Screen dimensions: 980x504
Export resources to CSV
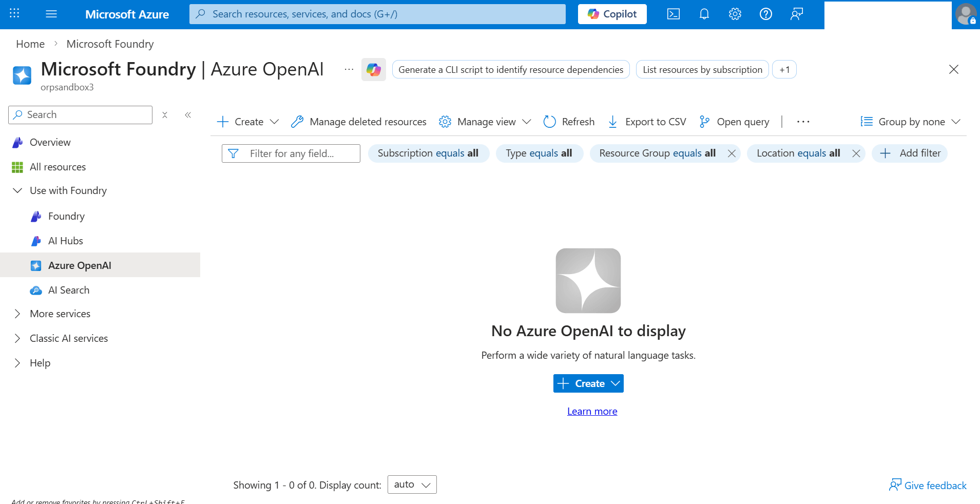(646, 122)
